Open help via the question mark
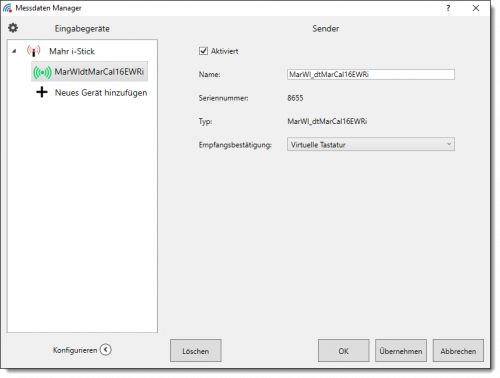 coord(448,8)
